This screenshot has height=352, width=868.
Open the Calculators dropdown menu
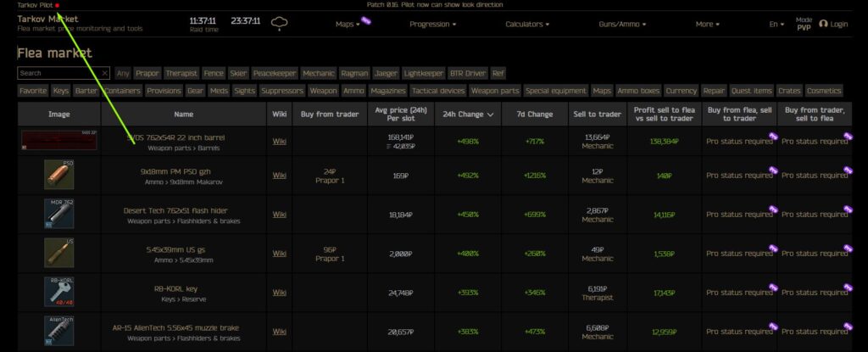(527, 24)
